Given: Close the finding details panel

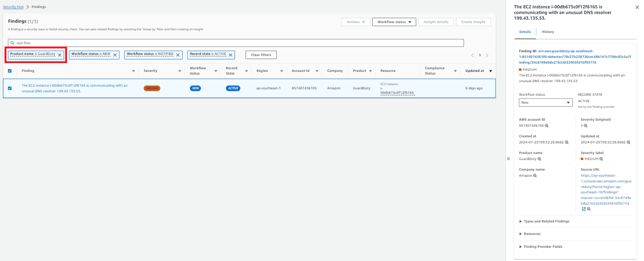Looking at the screenshot, I should point(637,7).
